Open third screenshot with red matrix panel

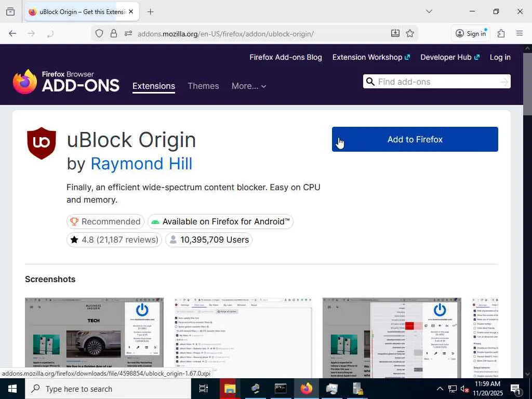pos(392,338)
